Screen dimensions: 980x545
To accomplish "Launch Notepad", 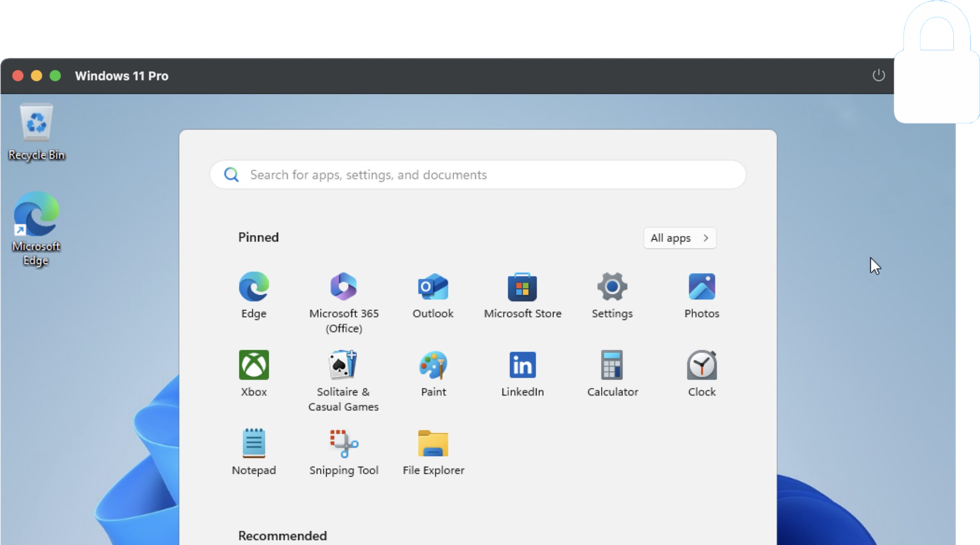I will click(x=254, y=451).
